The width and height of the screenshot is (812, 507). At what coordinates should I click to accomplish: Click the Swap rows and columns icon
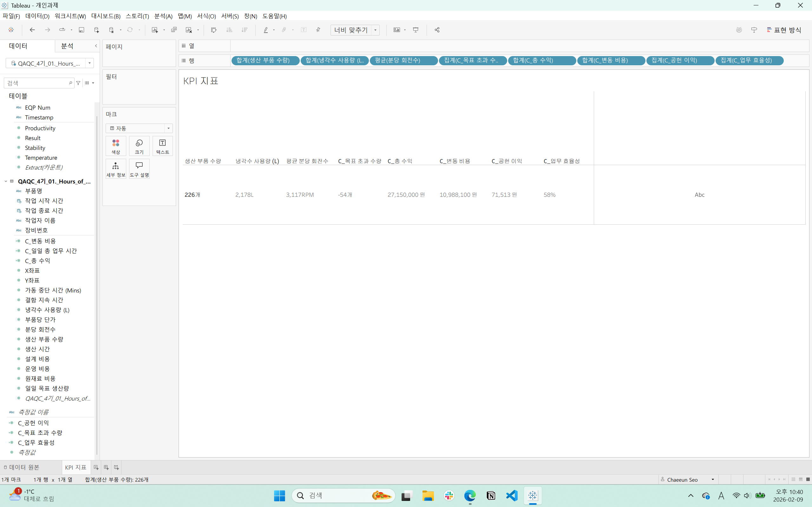tap(214, 30)
